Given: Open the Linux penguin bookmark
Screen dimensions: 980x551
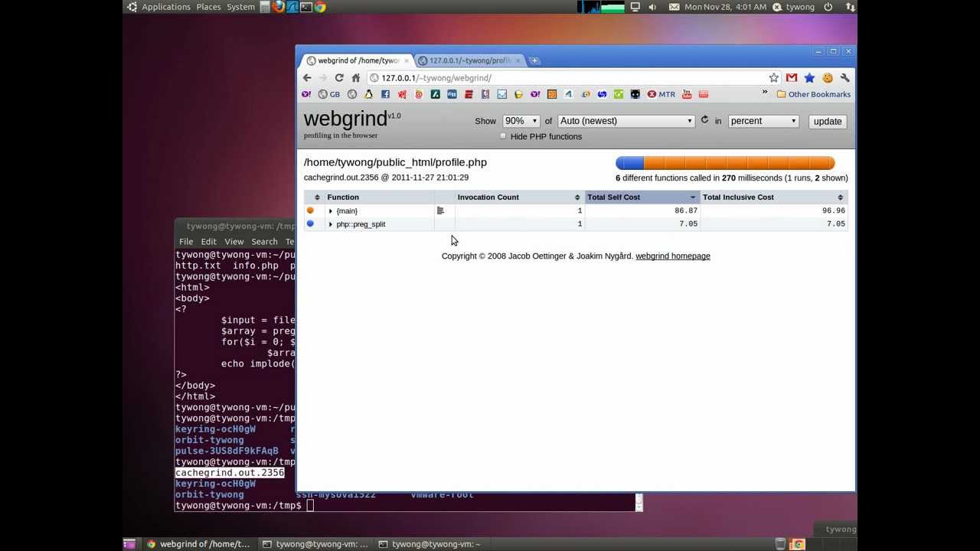Looking at the screenshot, I should pyautogui.click(x=368, y=94).
